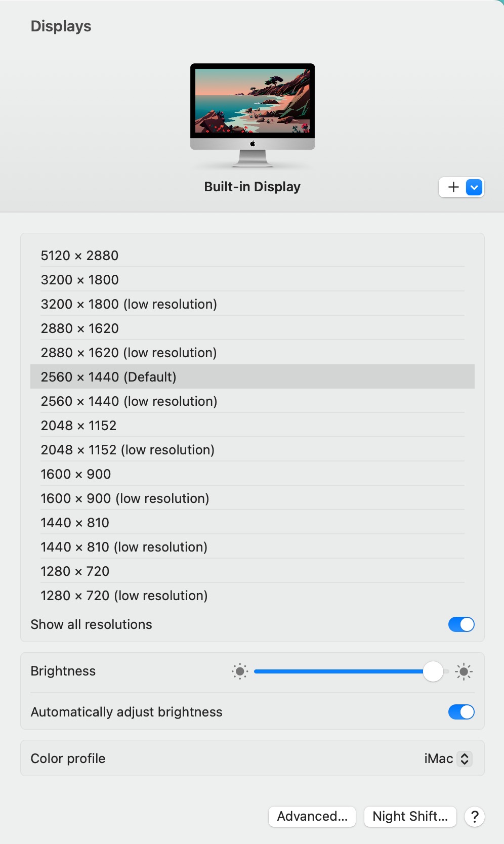Disable Show all resolutions toggle
Viewport: 504px width, 844px height.
click(x=461, y=624)
